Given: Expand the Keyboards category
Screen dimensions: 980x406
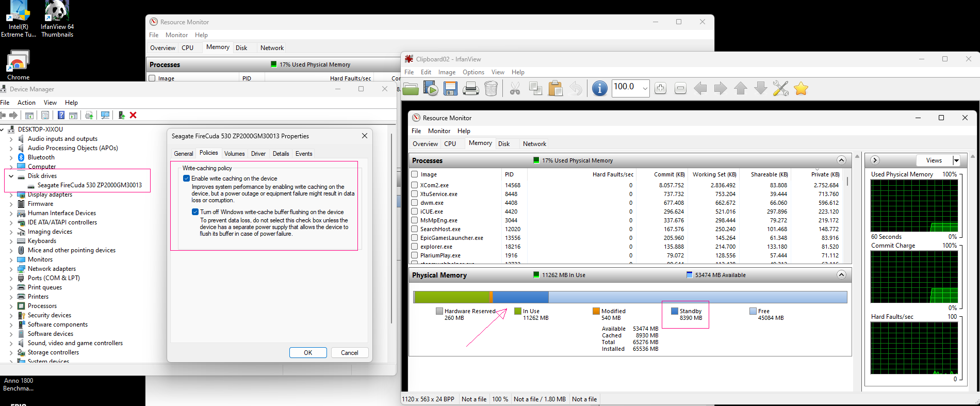Looking at the screenshot, I should pyautogui.click(x=11, y=241).
